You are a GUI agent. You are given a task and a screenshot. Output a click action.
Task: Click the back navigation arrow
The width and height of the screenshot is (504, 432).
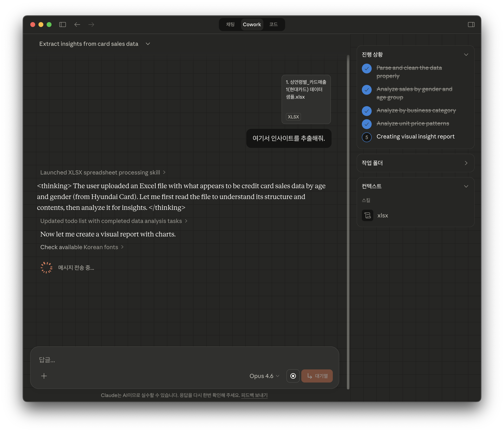(77, 25)
